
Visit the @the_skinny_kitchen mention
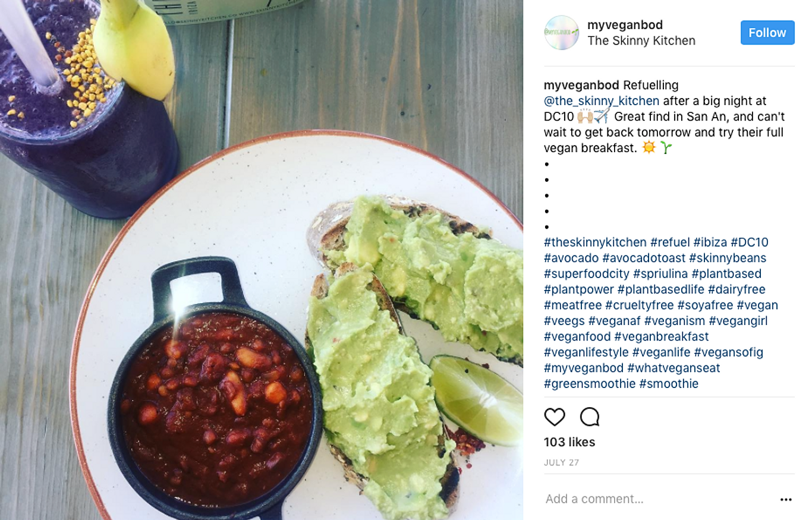click(602, 101)
